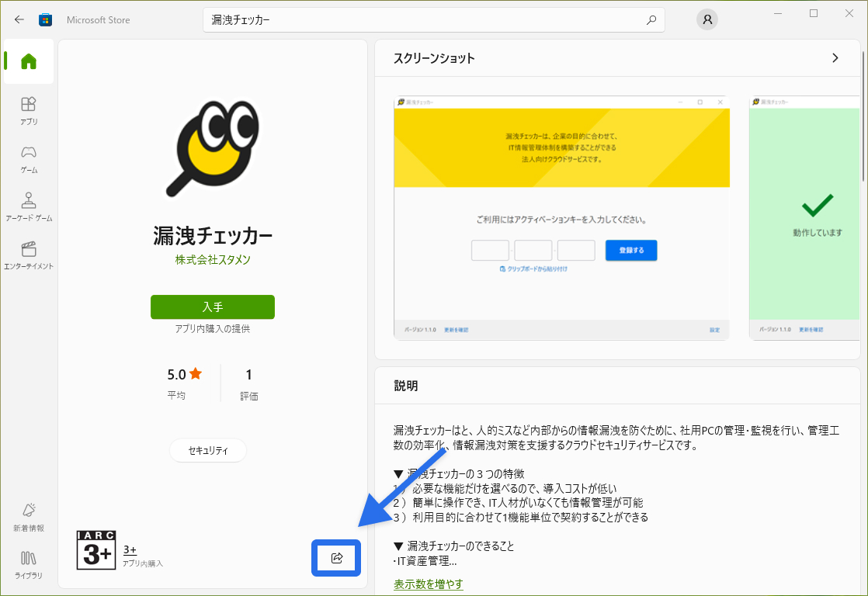Screen dimensions: 868x596
Task: Click the スクリーンショット section heading
Action: (434, 58)
